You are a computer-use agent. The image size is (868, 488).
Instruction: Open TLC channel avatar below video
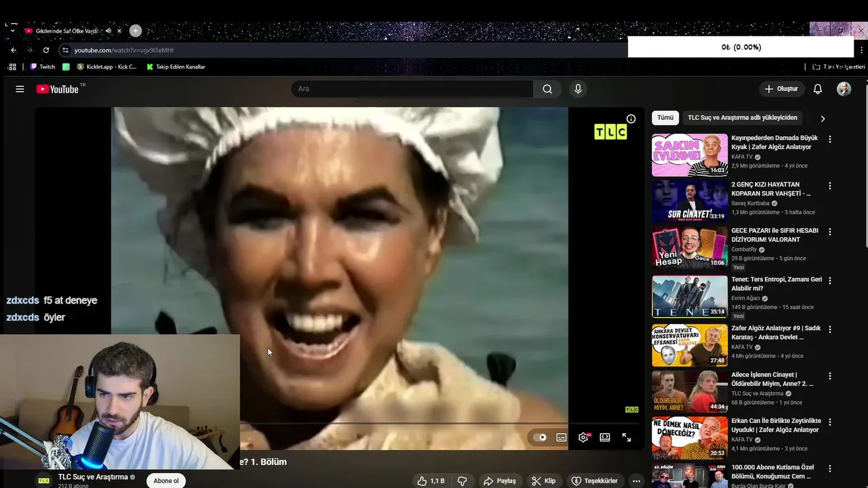coord(44,481)
